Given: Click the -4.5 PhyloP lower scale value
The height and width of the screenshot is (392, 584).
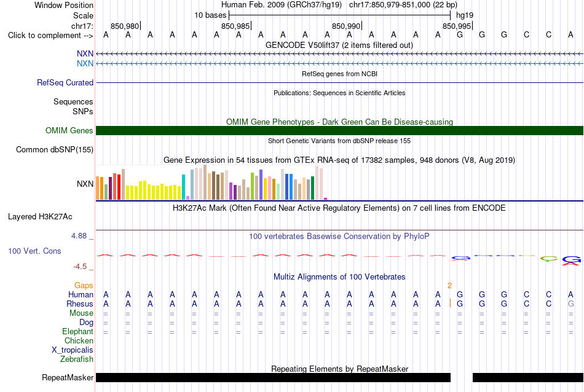Looking at the screenshot, I should pyautogui.click(x=80, y=267).
